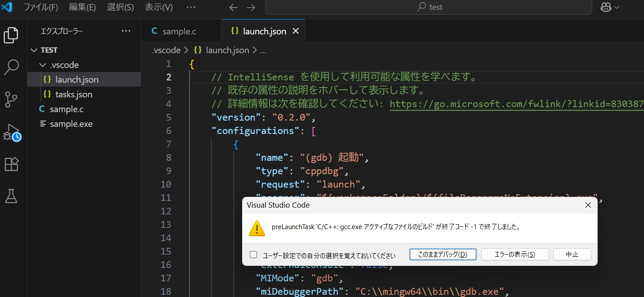Screen dimensions: 644x297
Task: Click the test search field
Action: [x=429, y=7]
